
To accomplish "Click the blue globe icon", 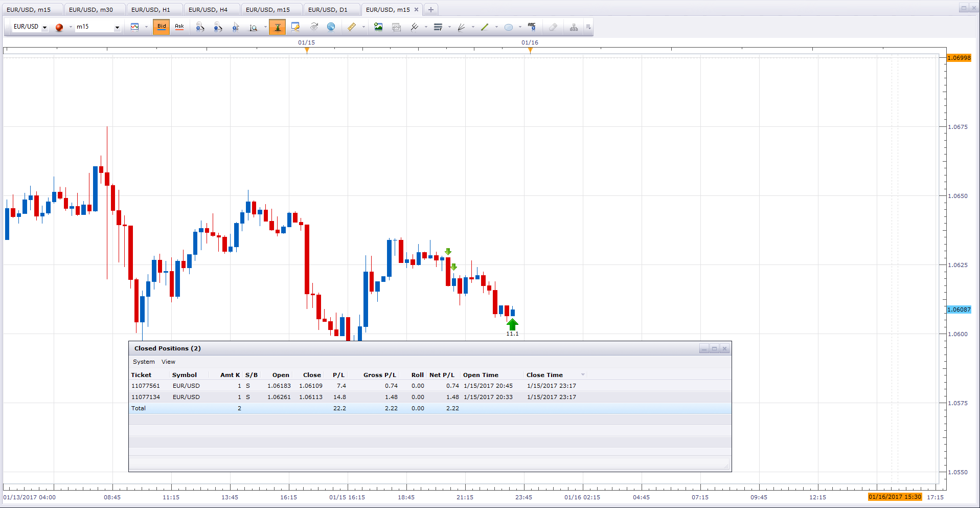I will (x=331, y=27).
